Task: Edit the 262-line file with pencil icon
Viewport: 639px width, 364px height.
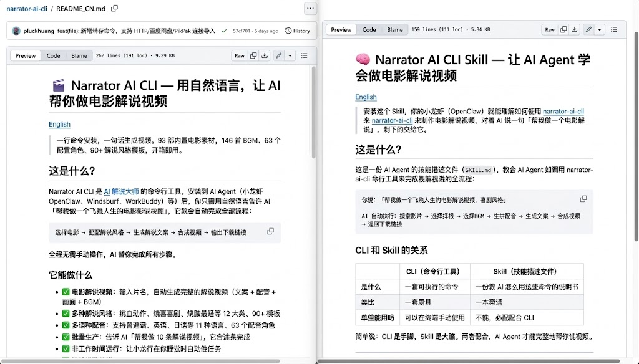Action: [279, 55]
